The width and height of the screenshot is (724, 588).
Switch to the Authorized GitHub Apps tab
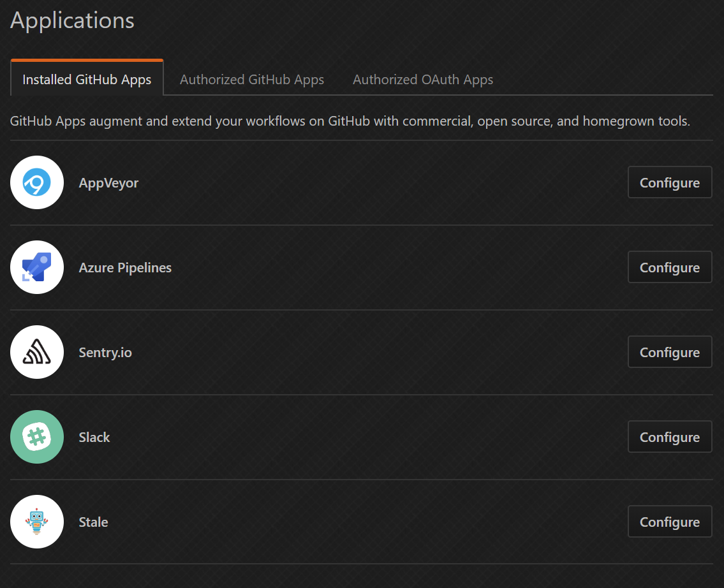[x=252, y=79]
